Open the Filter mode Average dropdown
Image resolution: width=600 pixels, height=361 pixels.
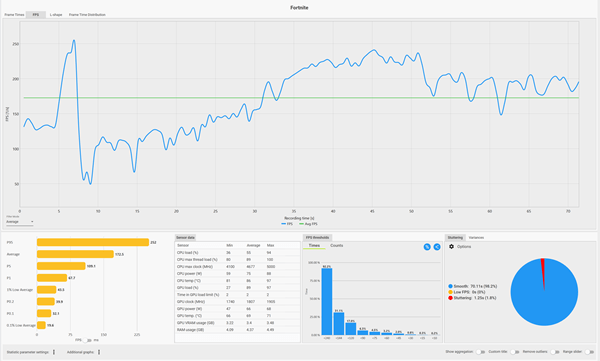point(20,222)
